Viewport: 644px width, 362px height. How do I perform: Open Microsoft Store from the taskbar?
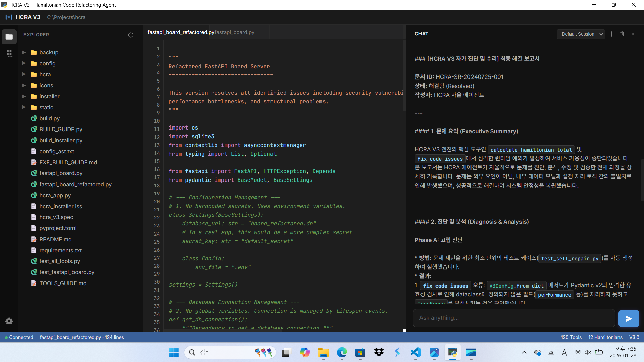[360, 352]
